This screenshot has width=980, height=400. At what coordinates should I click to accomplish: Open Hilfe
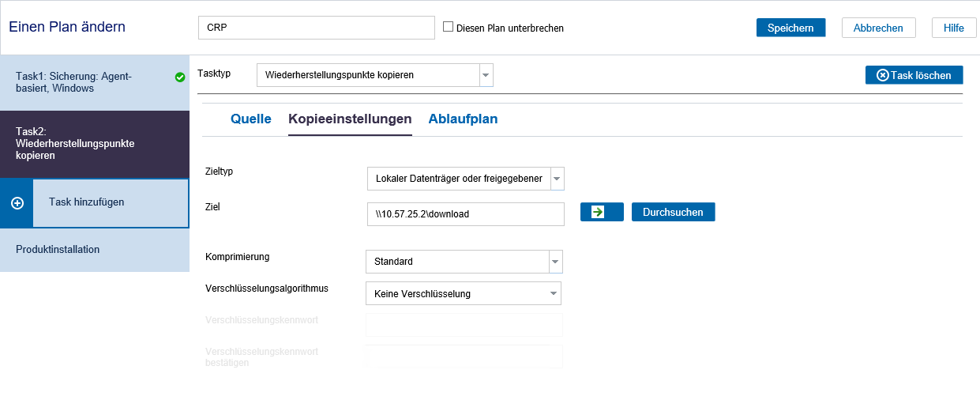tap(953, 28)
